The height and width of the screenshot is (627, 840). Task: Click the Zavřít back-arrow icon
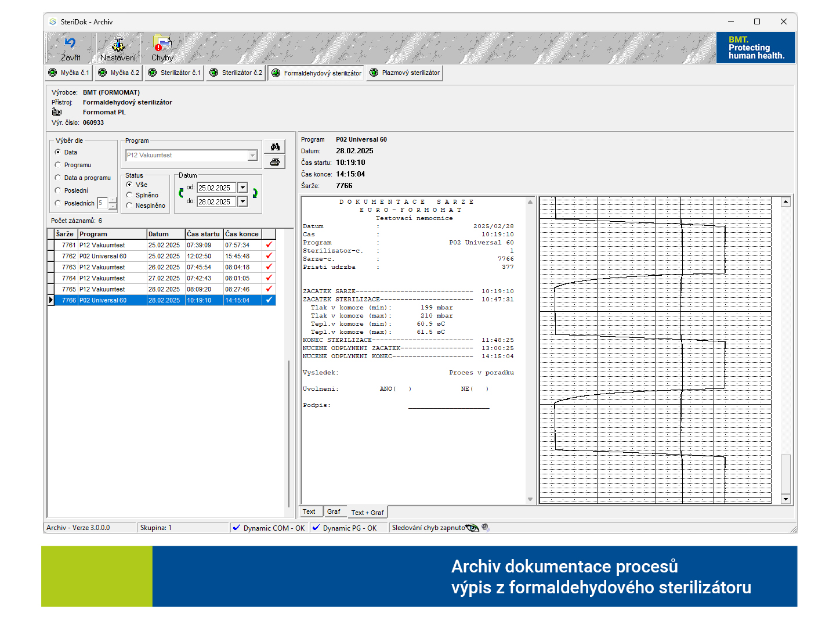[70, 44]
